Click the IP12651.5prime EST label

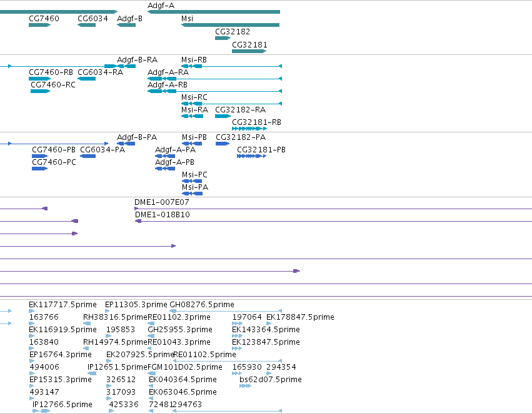pos(118,368)
